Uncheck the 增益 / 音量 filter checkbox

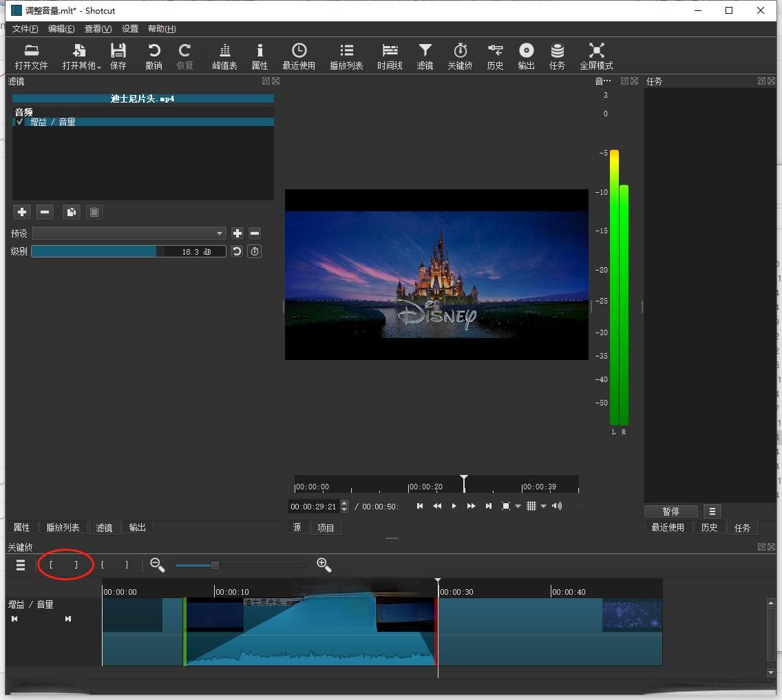pyautogui.click(x=19, y=122)
